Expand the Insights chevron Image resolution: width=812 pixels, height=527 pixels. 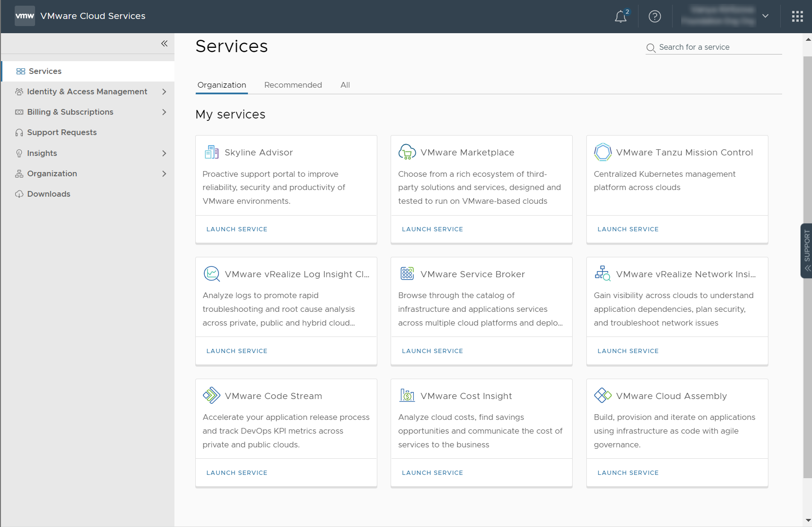pos(164,153)
